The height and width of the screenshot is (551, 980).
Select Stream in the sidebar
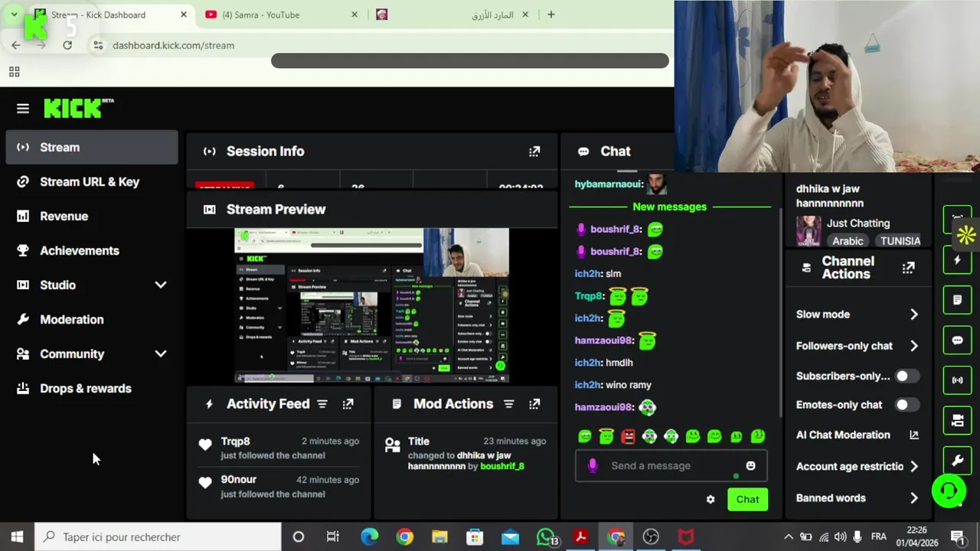tap(92, 147)
